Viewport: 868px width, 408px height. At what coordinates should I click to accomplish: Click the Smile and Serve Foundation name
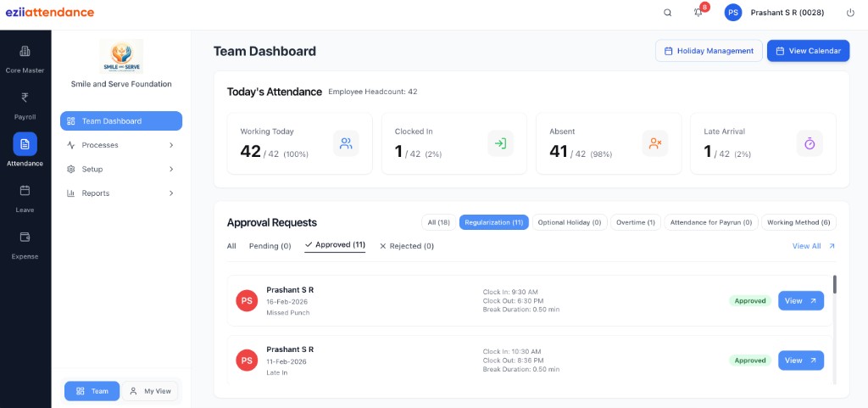(x=121, y=84)
